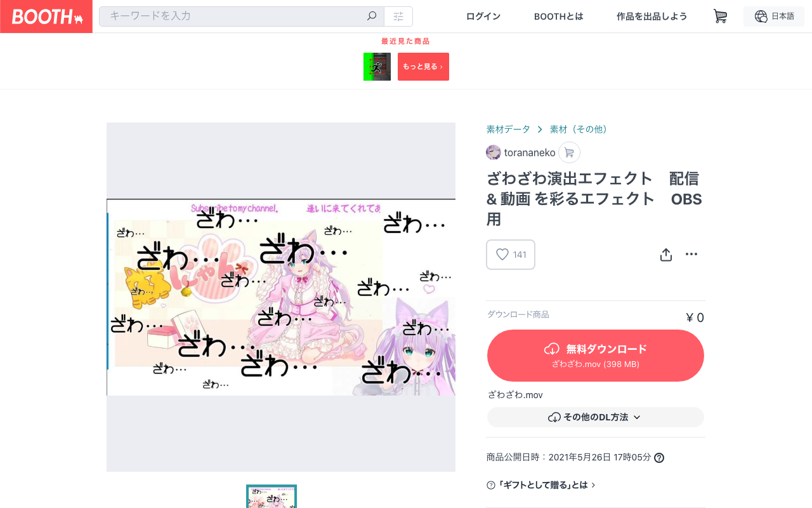Click the ざわざわ.mov file name text
The height and width of the screenshot is (508, 812).
tap(515, 395)
